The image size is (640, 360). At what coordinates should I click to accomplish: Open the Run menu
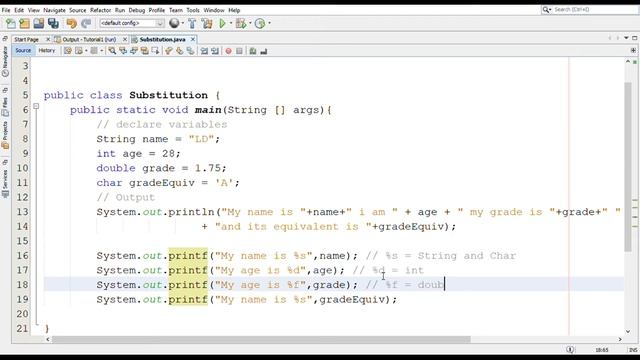120,10
